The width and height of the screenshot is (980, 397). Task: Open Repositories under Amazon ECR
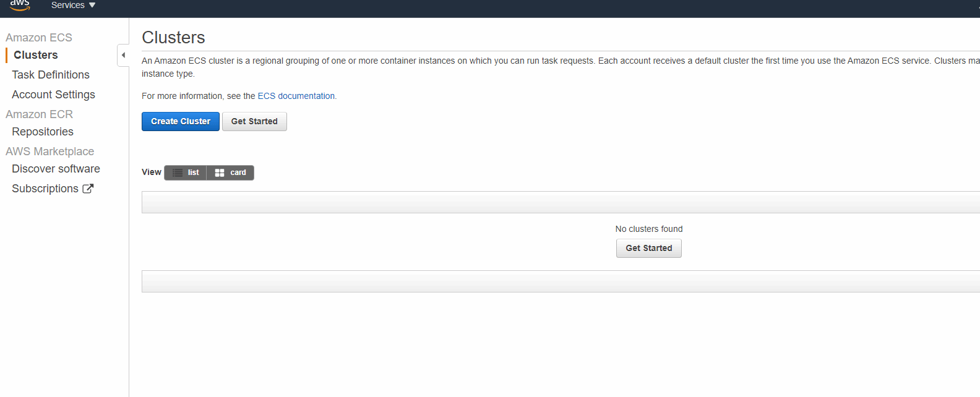coord(43,132)
